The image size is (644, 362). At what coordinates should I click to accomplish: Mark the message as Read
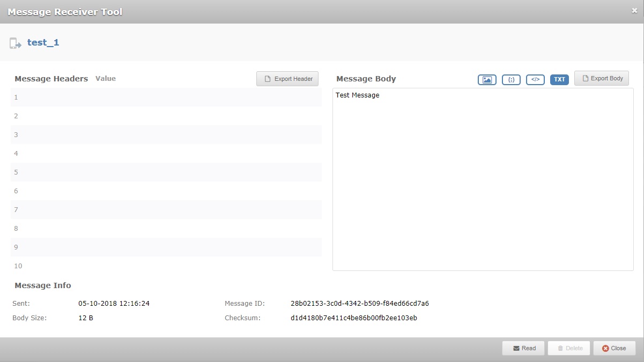click(523, 348)
